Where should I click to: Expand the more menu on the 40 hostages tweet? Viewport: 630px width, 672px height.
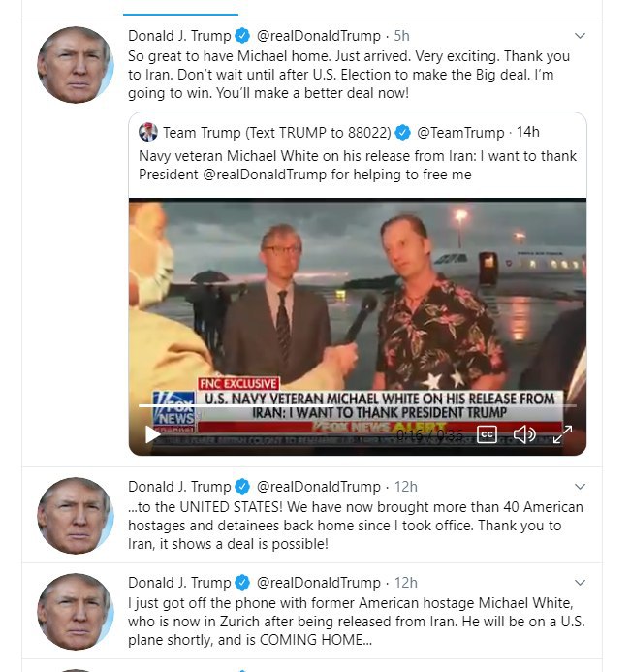[580, 487]
